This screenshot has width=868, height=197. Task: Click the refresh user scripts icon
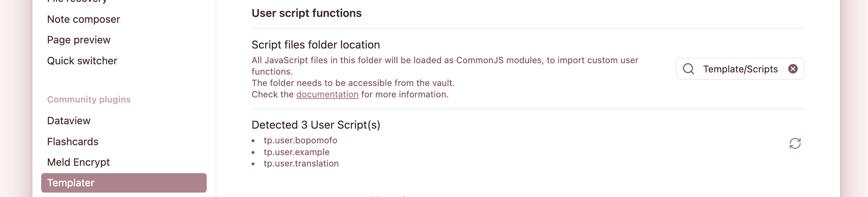(x=795, y=143)
